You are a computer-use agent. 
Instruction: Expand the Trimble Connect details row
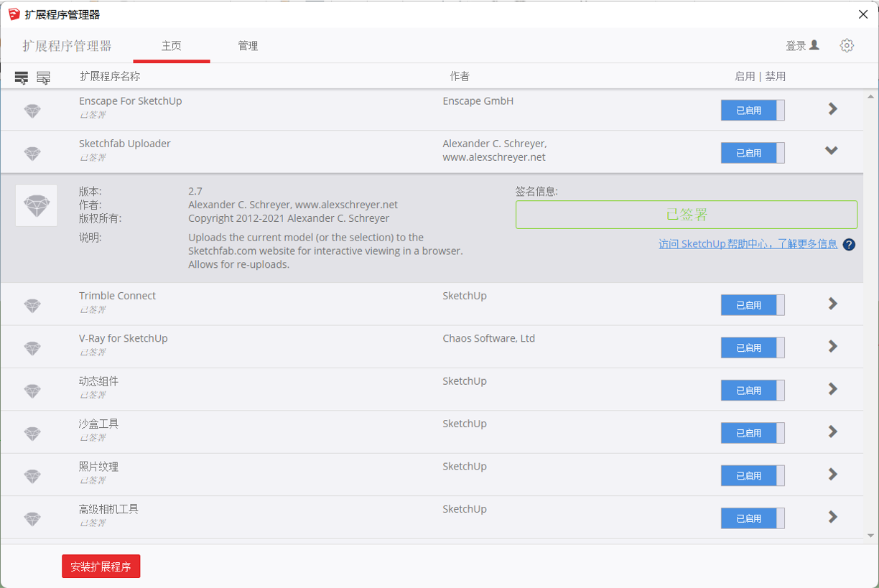pos(832,304)
